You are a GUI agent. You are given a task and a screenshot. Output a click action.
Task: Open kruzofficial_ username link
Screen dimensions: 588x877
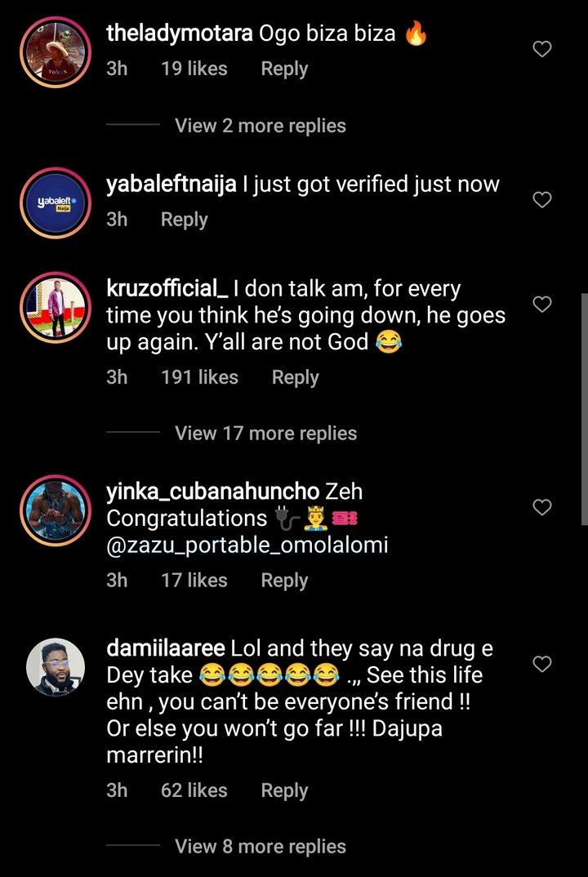[167, 289]
